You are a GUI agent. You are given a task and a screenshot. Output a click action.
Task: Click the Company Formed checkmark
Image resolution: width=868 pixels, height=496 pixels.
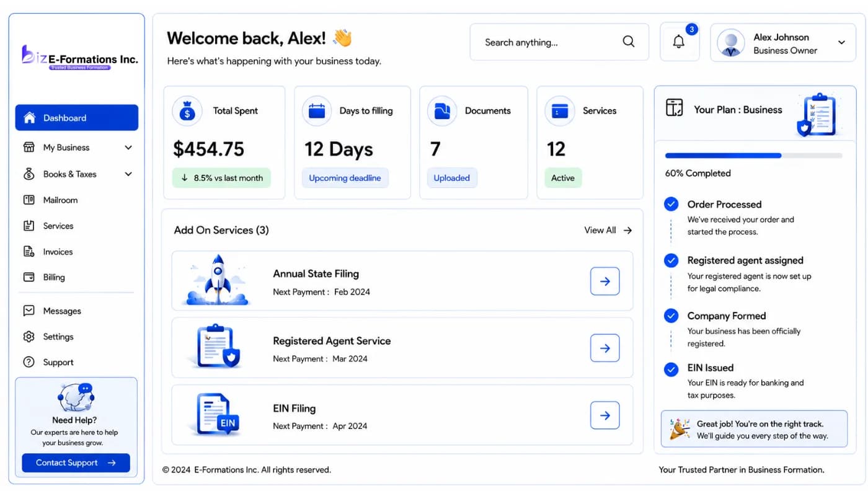click(x=671, y=316)
